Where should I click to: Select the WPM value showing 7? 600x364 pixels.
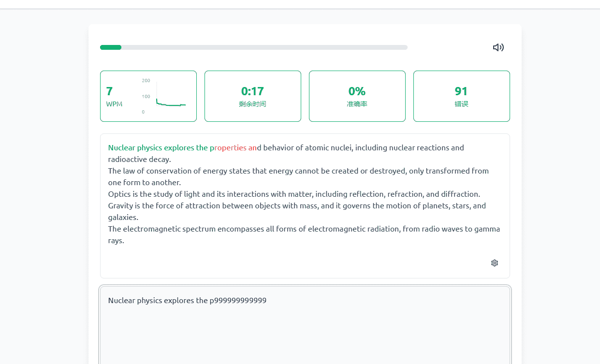point(109,91)
